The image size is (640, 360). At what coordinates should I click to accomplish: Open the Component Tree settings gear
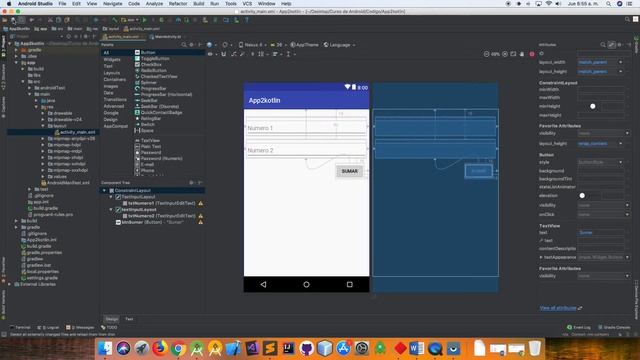pos(191,182)
